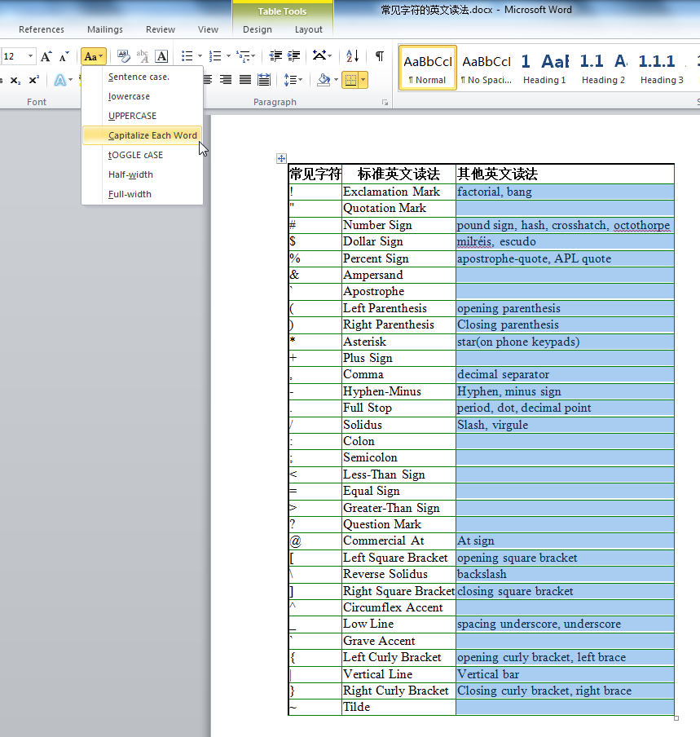700x737 pixels.
Task: Click the Character Border icon
Action: click(161, 56)
